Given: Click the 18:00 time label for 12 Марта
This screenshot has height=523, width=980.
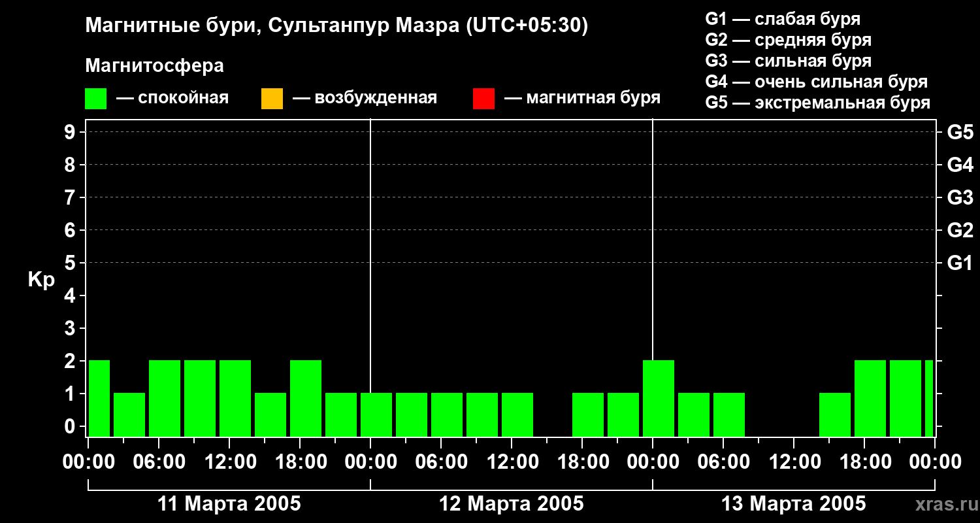Looking at the screenshot, I should click(x=582, y=462).
